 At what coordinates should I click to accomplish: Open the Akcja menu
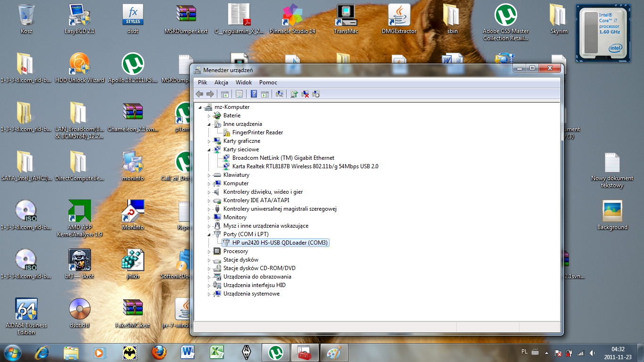click(221, 82)
